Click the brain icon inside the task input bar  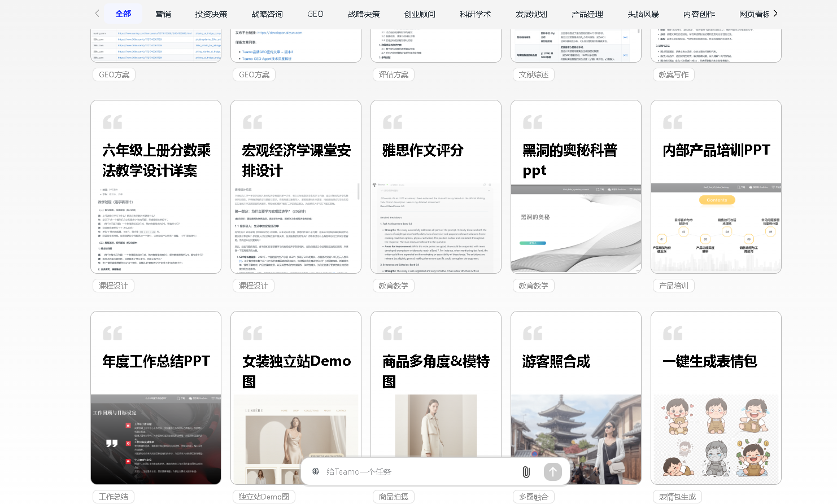(316, 472)
